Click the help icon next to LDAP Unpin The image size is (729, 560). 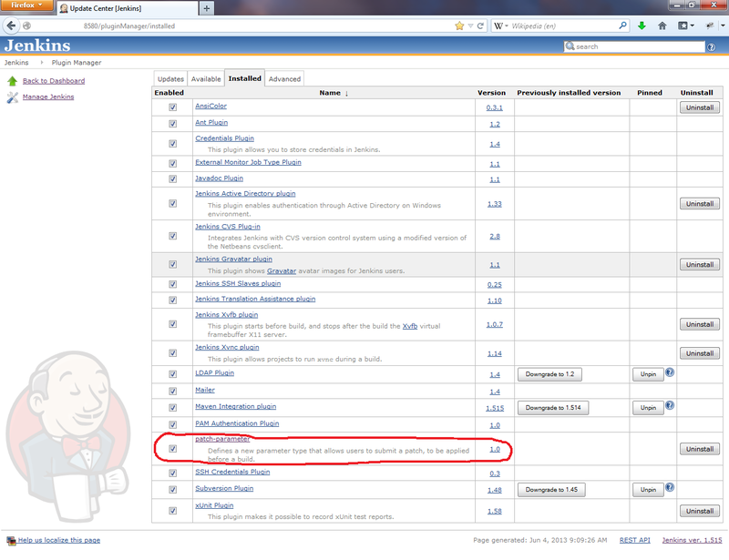pos(670,372)
